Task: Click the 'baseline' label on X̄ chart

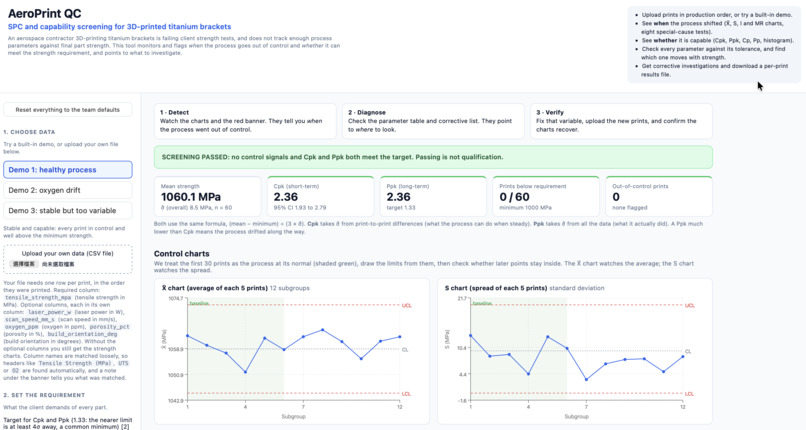Action: tap(199, 303)
